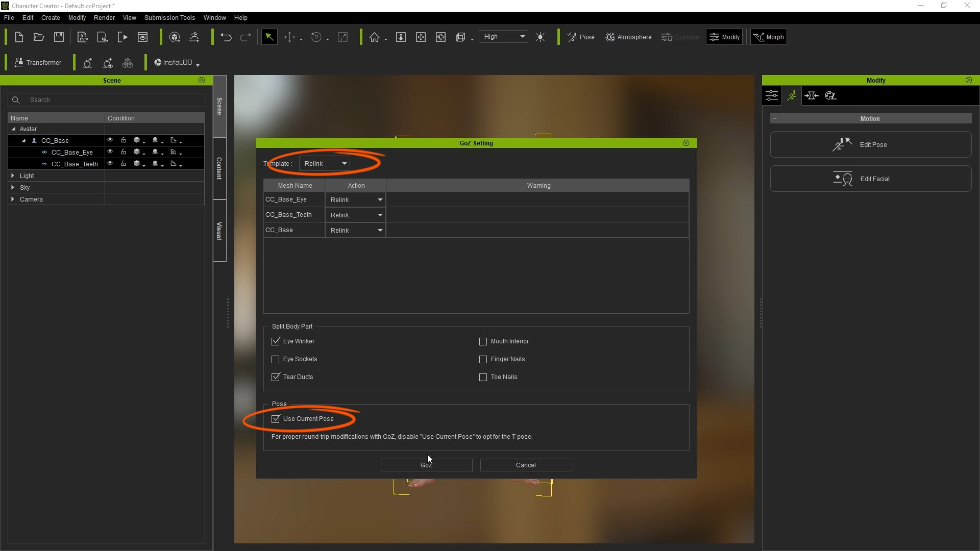Open the Transformer tool
980x551 pixels.
coord(38,62)
